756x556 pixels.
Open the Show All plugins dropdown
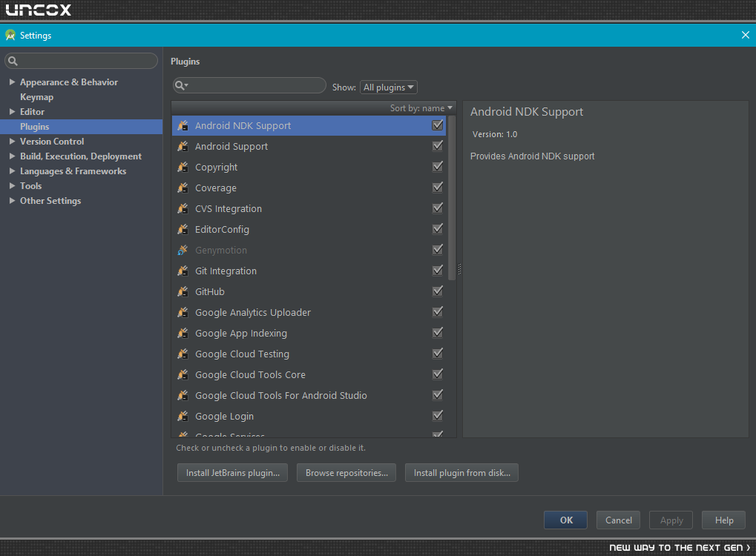click(x=389, y=87)
